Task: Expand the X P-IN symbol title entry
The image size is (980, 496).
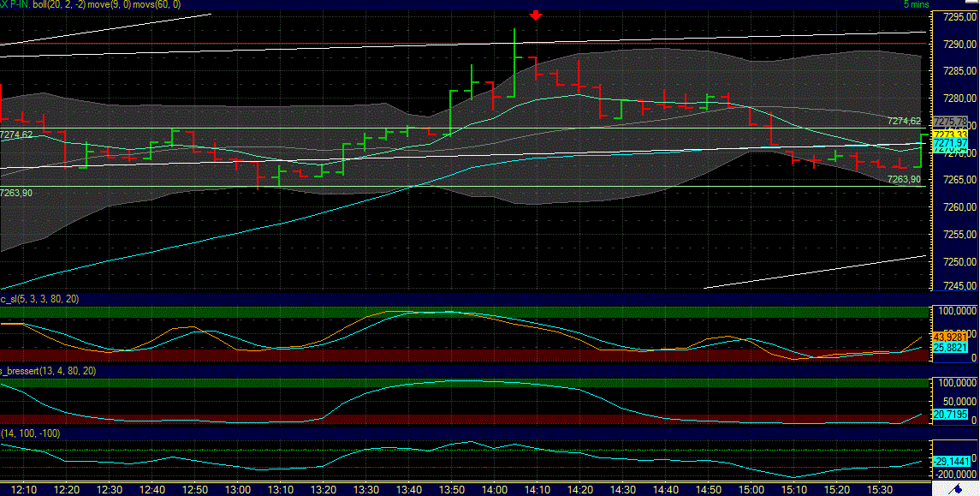Action: (x=15, y=3)
